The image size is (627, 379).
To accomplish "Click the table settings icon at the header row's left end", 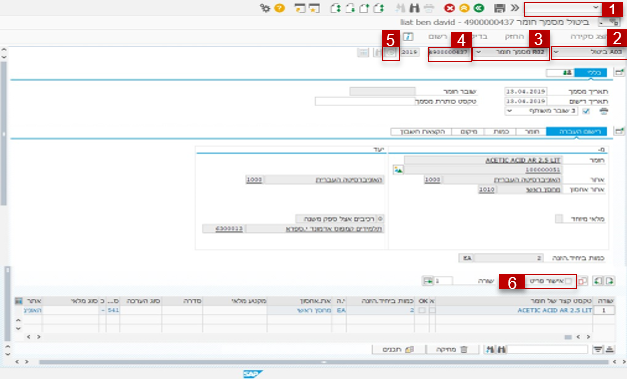I will point(19,301).
